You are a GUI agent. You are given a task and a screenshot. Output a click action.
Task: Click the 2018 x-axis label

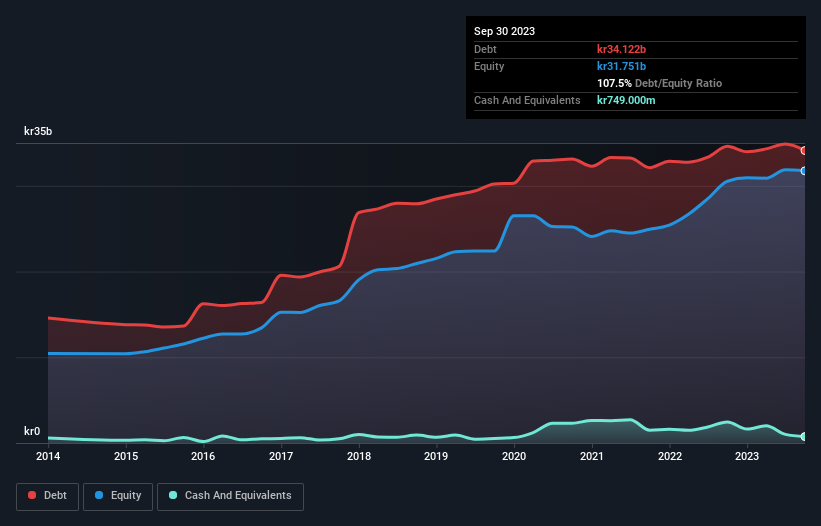point(359,456)
